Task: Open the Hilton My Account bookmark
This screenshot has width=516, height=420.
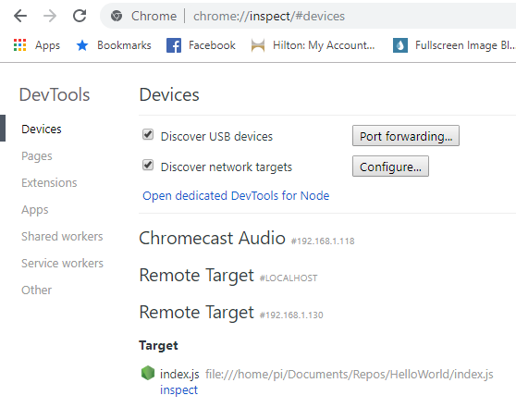Action: 313,45
